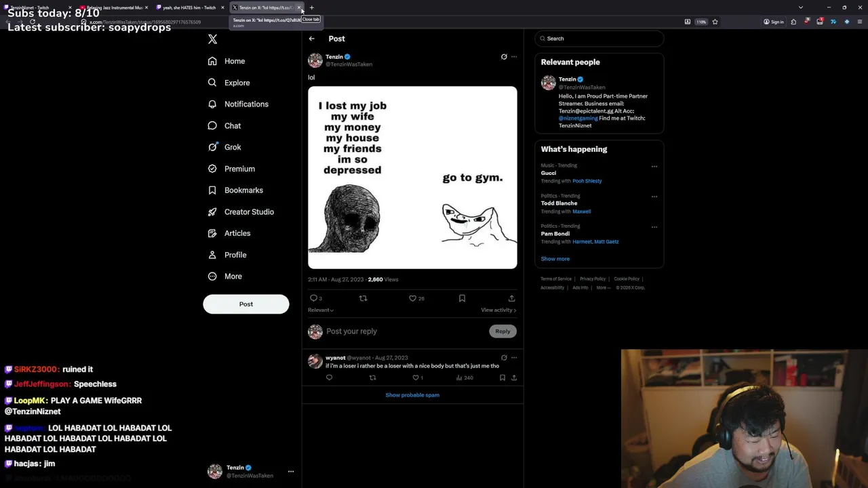Screen dimensions: 868x488
Task: Open wyanot's avatar in the reply
Action: pyautogui.click(x=315, y=361)
